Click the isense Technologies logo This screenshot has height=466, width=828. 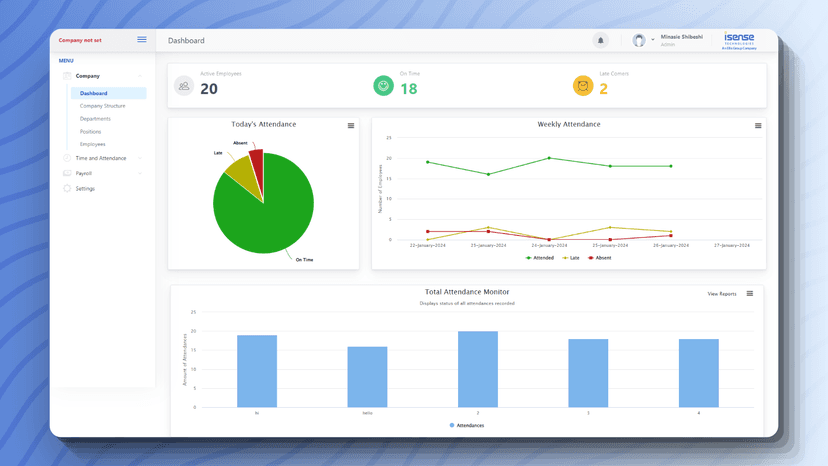pos(739,40)
